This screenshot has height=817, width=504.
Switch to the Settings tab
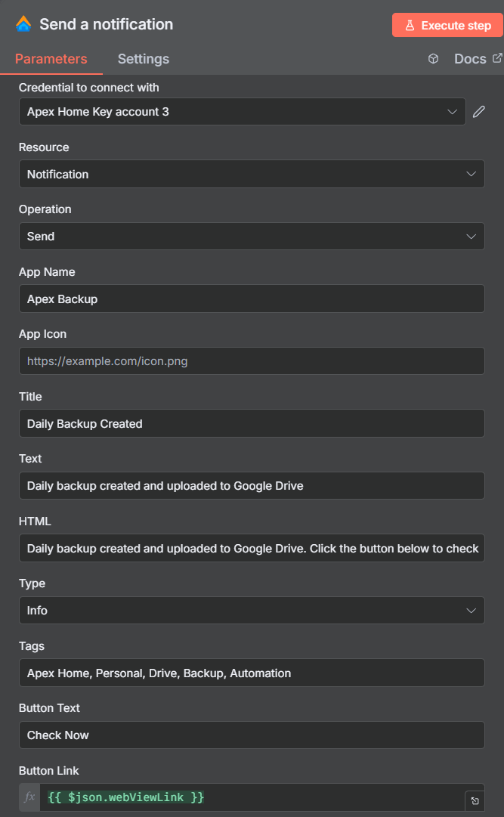coord(143,59)
